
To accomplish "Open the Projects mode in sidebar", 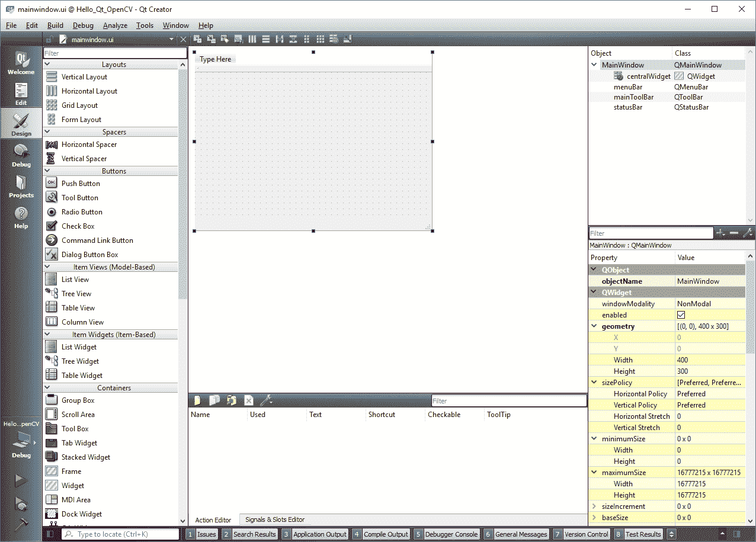I will pyautogui.click(x=21, y=187).
